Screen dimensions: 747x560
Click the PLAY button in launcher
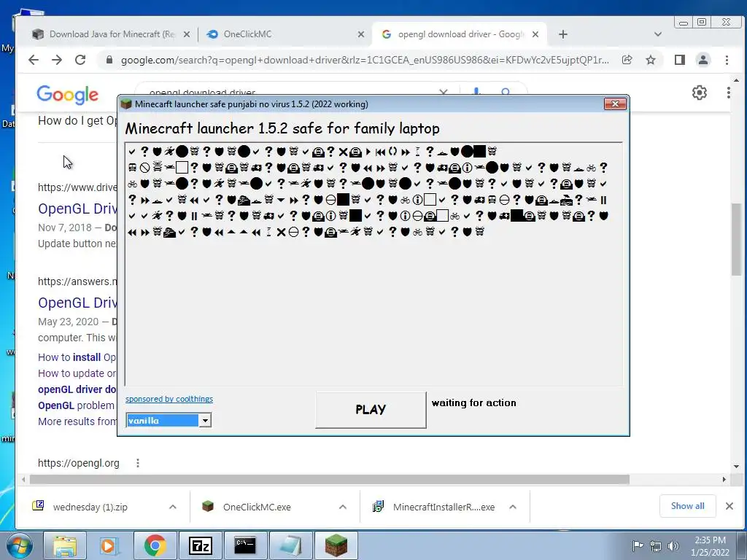[371, 410]
